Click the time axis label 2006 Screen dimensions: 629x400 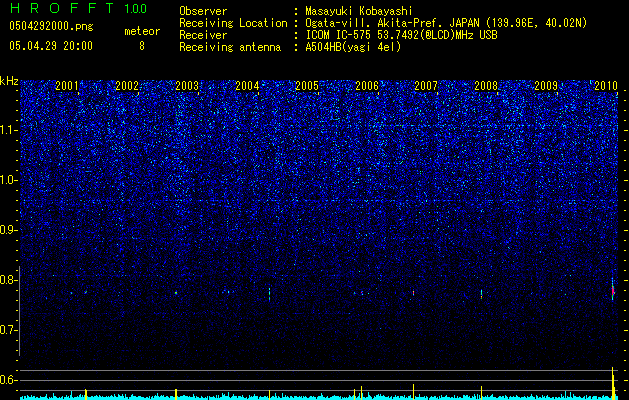(367, 85)
